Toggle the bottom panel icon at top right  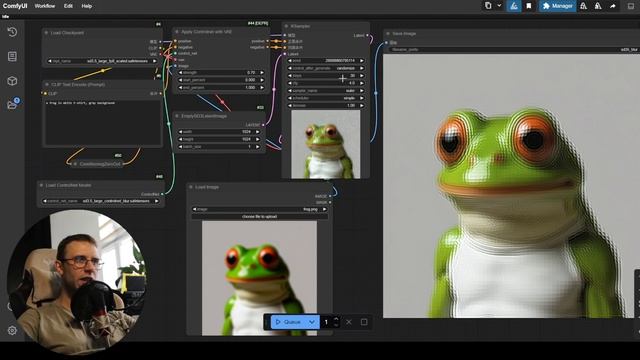pyautogui.click(x=631, y=6)
